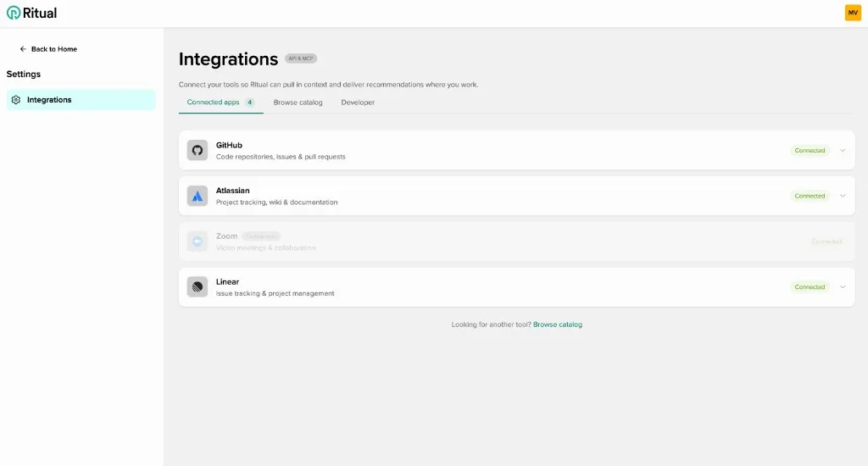The width and height of the screenshot is (868, 466).
Task: Switch to the Connected apps tab
Action: coord(220,103)
